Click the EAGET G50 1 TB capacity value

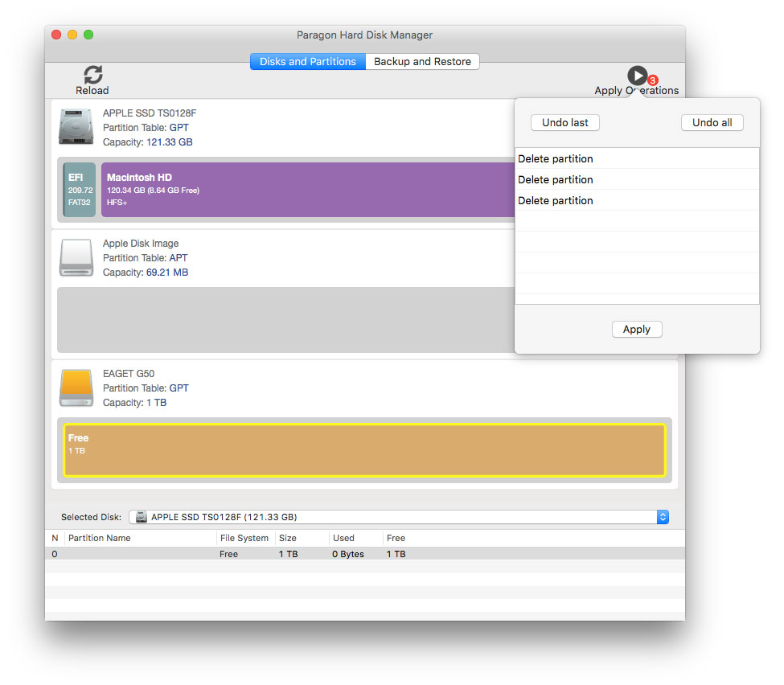[157, 403]
